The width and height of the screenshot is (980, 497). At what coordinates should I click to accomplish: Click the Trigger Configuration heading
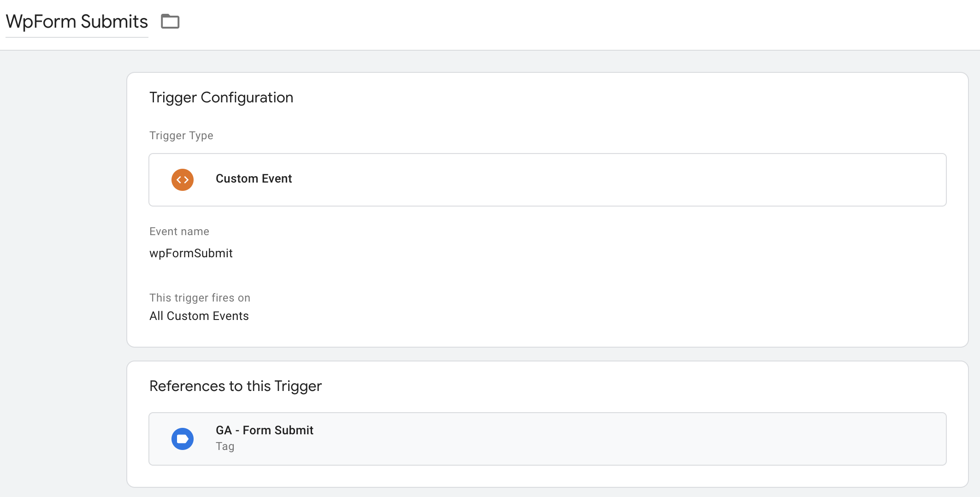[221, 98]
